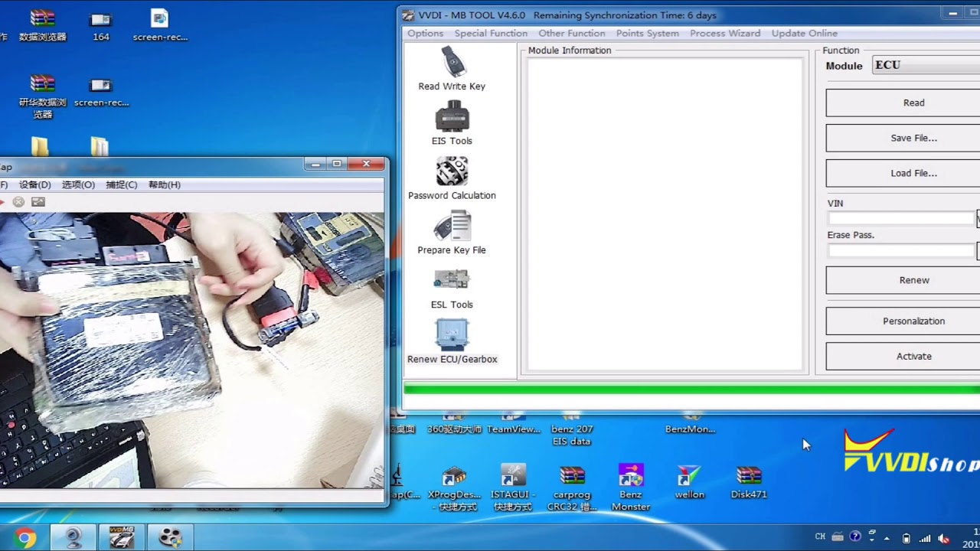Click the Erase Pass. input field
The image size is (980, 551).
pyautogui.click(x=900, y=251)
